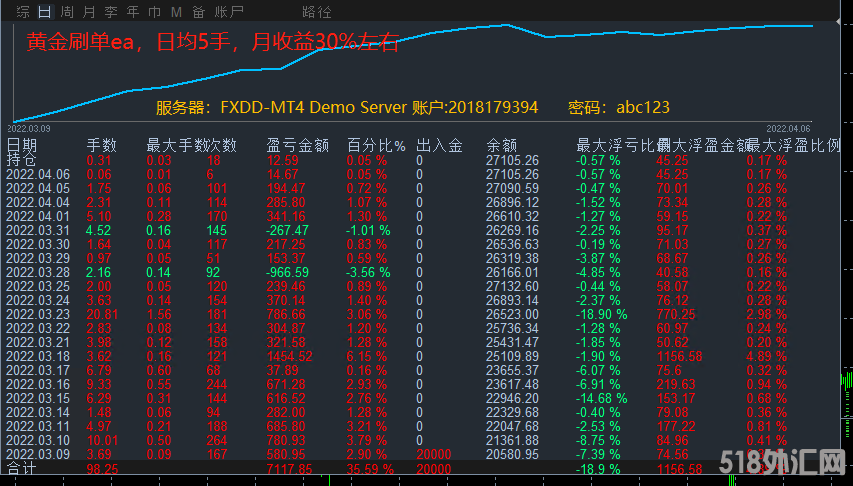This screenshot has width=853, height=486.
Task: Click the FXDD-MT4 Demo Server text
Action: coord(313,107)
